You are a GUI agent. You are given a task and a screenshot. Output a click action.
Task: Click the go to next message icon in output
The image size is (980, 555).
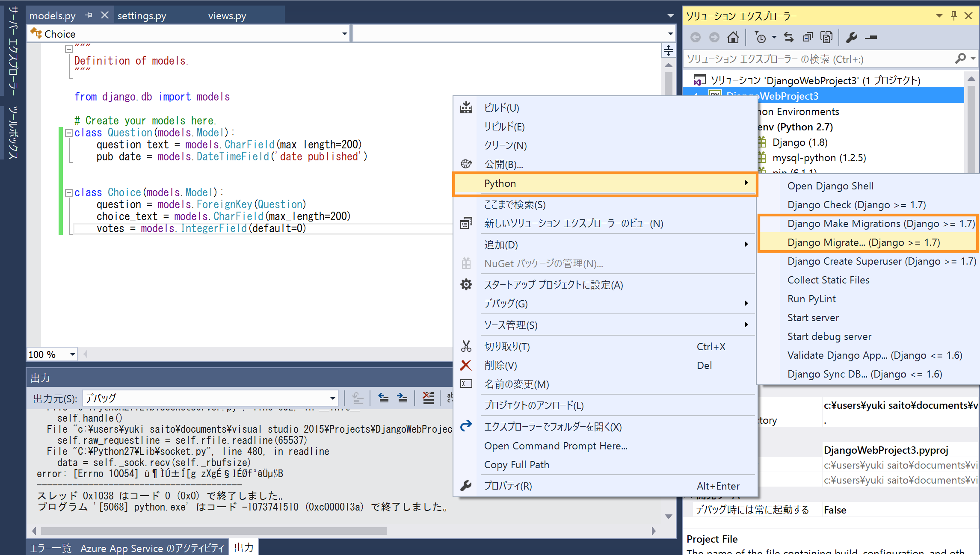click(x=402, y=398)
